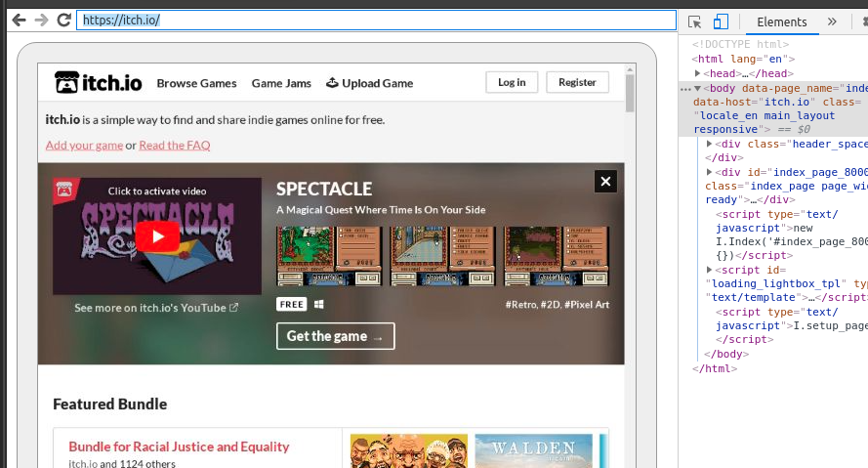Screen dimensions: 868x468
Task: Open Bundle for Racial Justice and Equality link
Action: tap(179, 447)
